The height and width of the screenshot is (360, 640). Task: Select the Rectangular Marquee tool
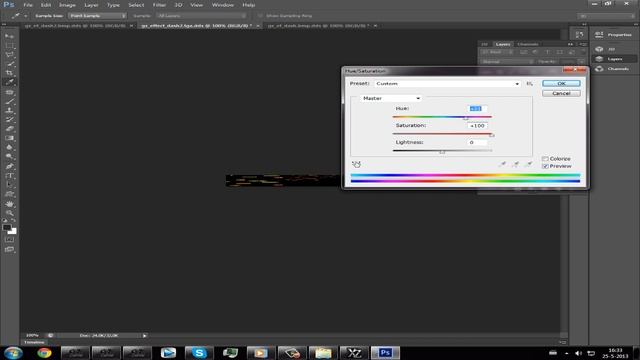(9, 45)
